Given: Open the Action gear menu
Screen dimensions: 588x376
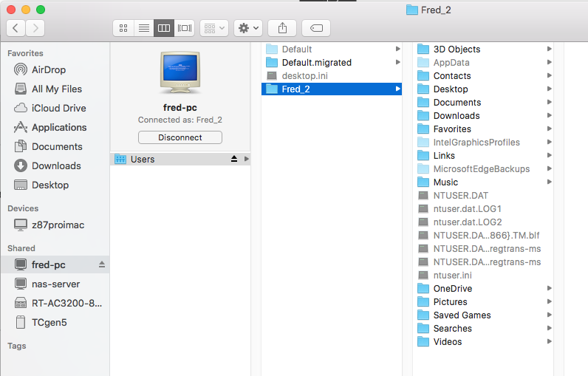Looking at the screenshot, I should pyautogui.click(x=248, y=28).
